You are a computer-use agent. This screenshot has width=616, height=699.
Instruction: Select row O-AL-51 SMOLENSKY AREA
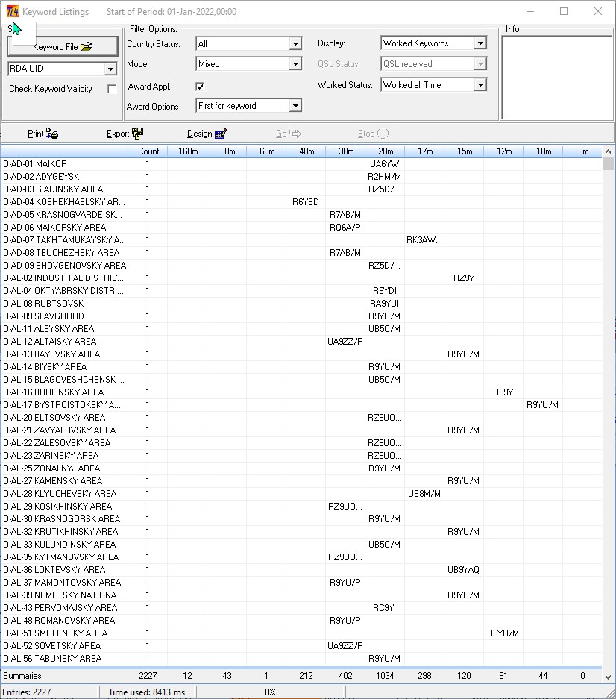click(301, 633)
